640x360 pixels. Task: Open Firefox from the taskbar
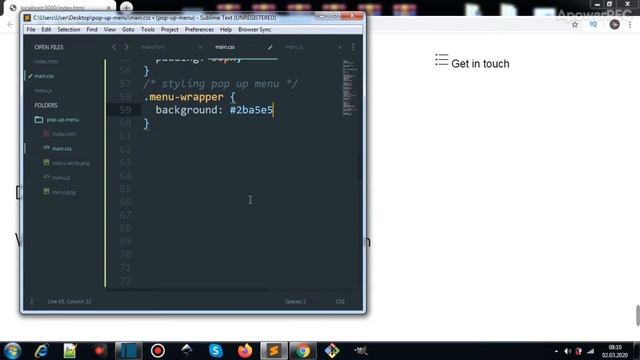coord(244,351)
